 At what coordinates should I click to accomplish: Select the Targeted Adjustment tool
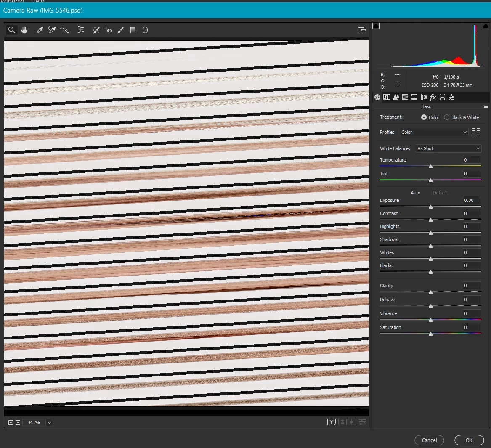click(x=64, y=30)
